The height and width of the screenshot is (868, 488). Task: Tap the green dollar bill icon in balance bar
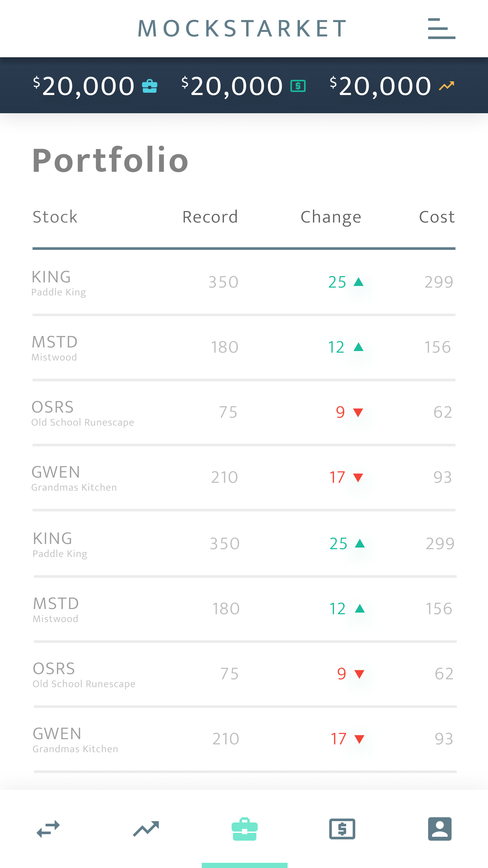298,86
